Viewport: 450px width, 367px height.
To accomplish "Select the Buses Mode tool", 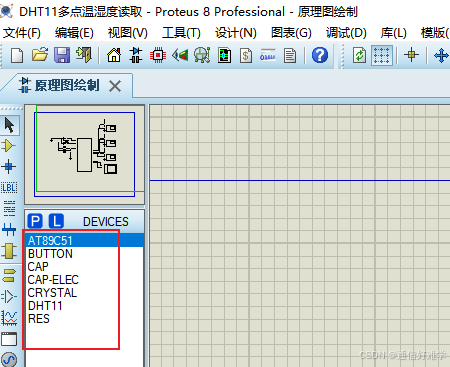I will click(9, 229).
